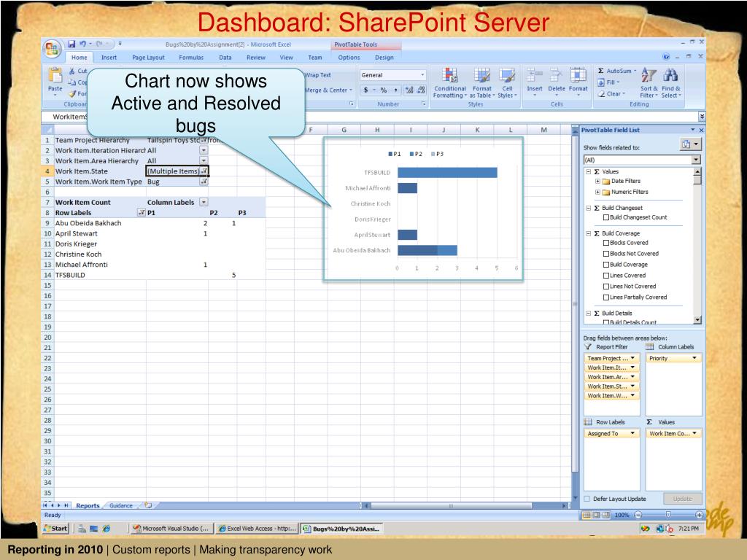Open the General number format dropdown
The width and height of the screenshot is (747, 560).
(x=422, y=75)
